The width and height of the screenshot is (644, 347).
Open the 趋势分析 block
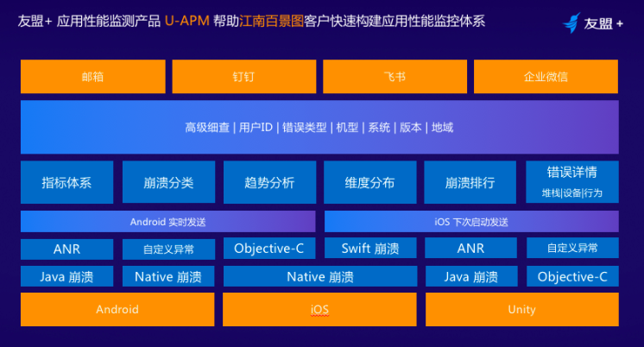coord(269,182)
